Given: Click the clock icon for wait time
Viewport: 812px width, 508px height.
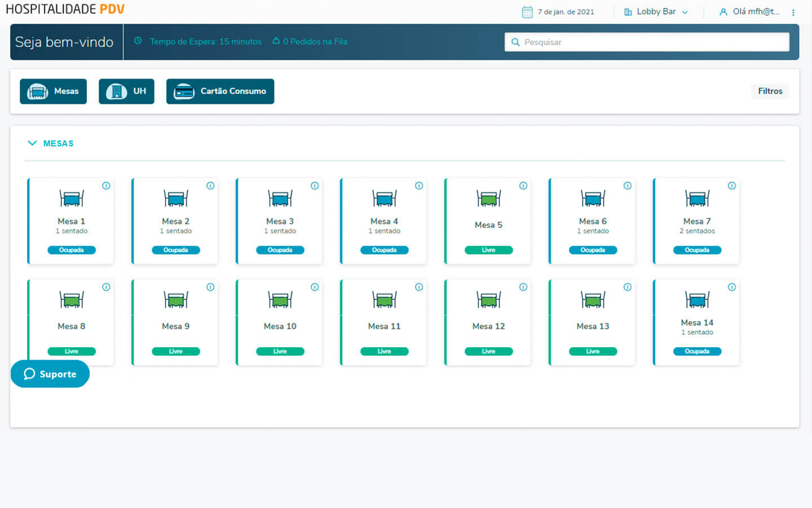Looking at the screenshot, I should pyautogui.click(x=138, y=41).
